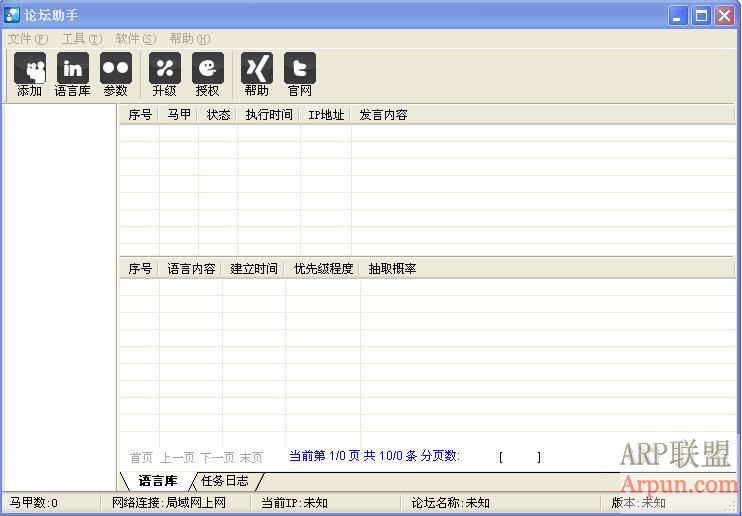Click lower table 序号 column header
Image resolution: width=742 pixels, height=516 pixels.
point(140,269)
